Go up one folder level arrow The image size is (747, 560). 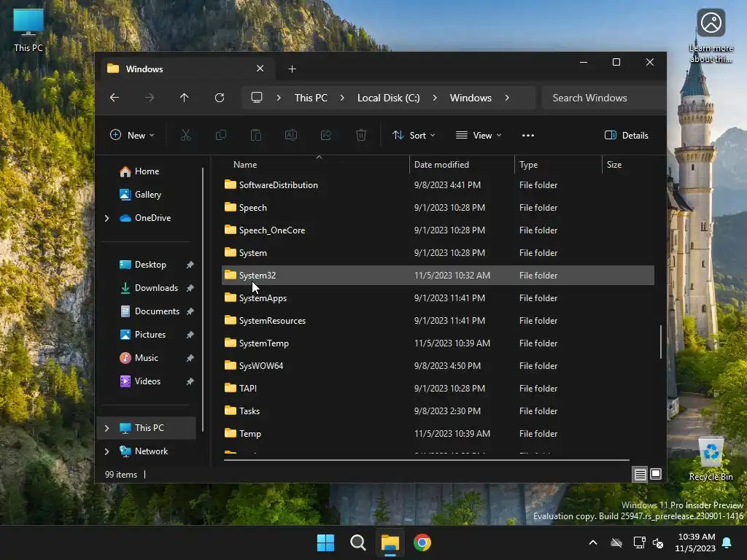(185, 98)
